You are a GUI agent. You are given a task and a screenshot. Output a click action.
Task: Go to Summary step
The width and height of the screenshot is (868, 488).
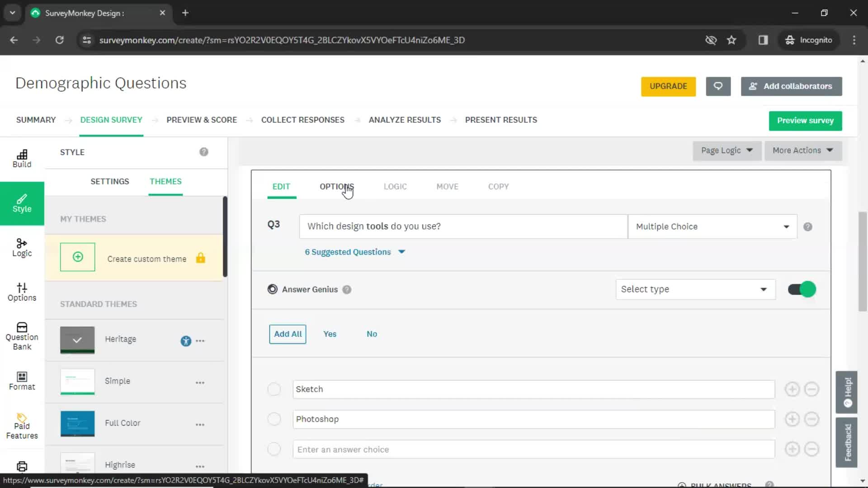coord(36,120)
